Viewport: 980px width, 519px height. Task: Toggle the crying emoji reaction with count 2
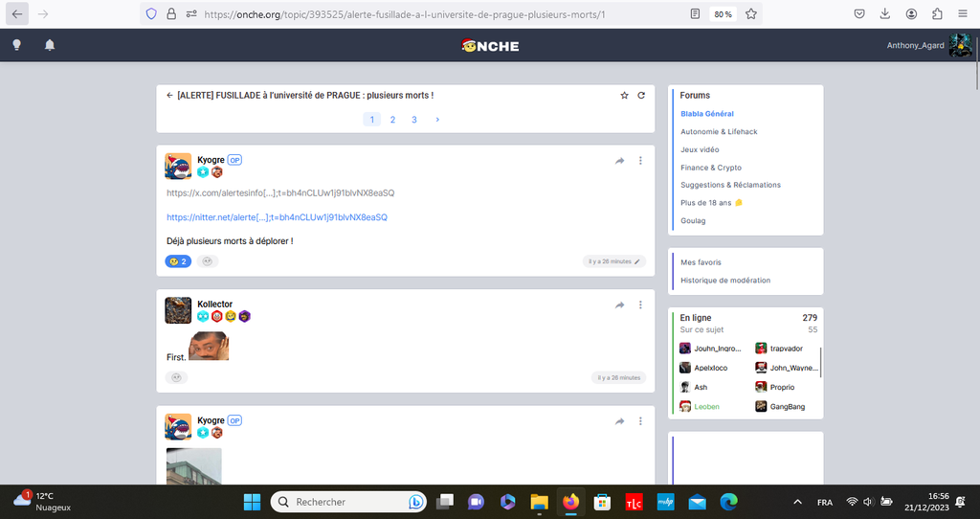[x=178, y=261]
